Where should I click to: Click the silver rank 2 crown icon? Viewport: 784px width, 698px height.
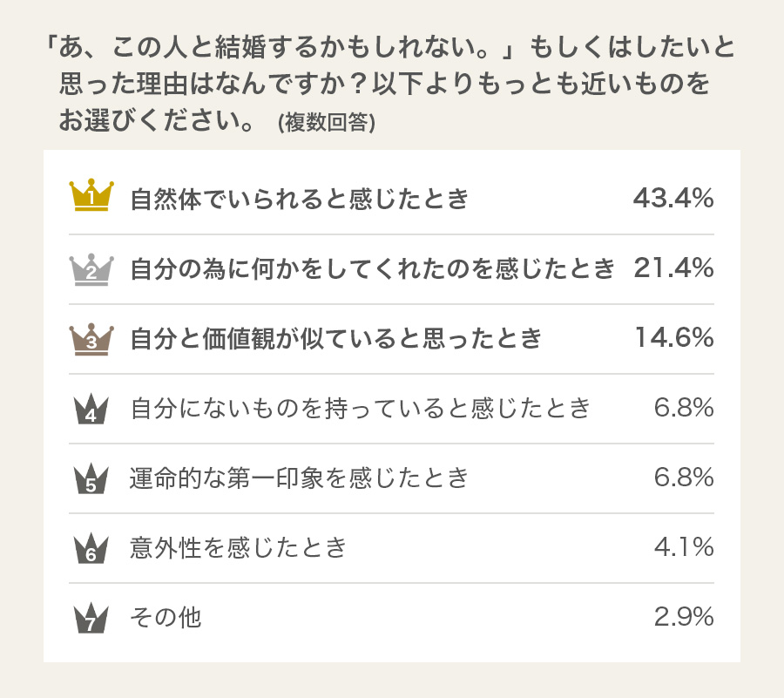[x=91, y=269]
